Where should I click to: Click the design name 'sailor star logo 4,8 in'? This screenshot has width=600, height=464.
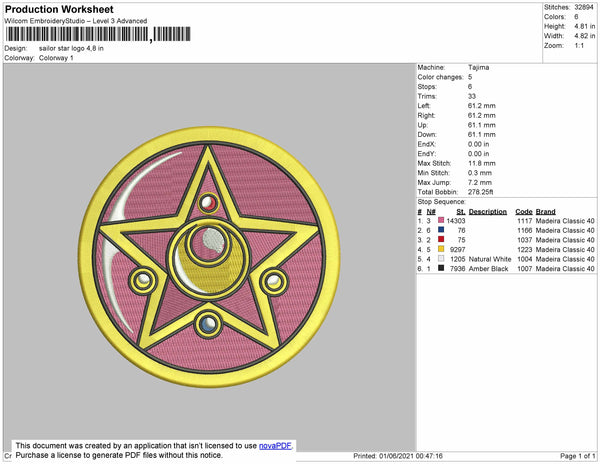pyautogui.click(x=71, y=49)
